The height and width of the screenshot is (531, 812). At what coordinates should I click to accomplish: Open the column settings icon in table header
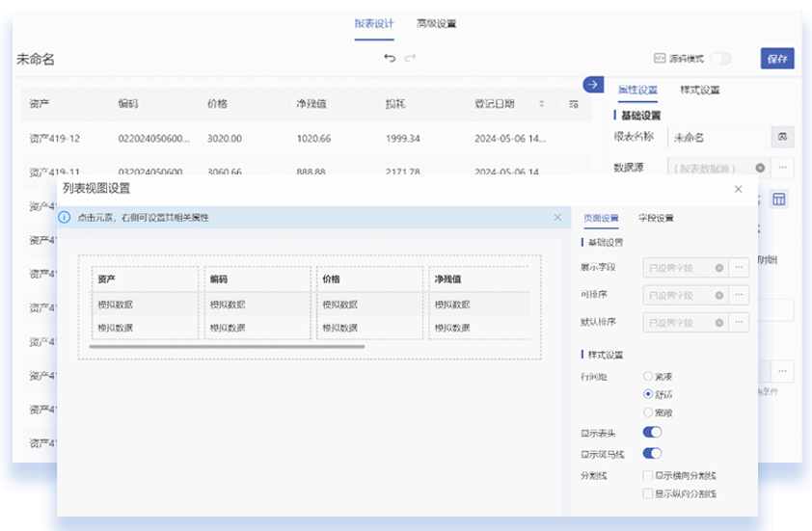574,104
